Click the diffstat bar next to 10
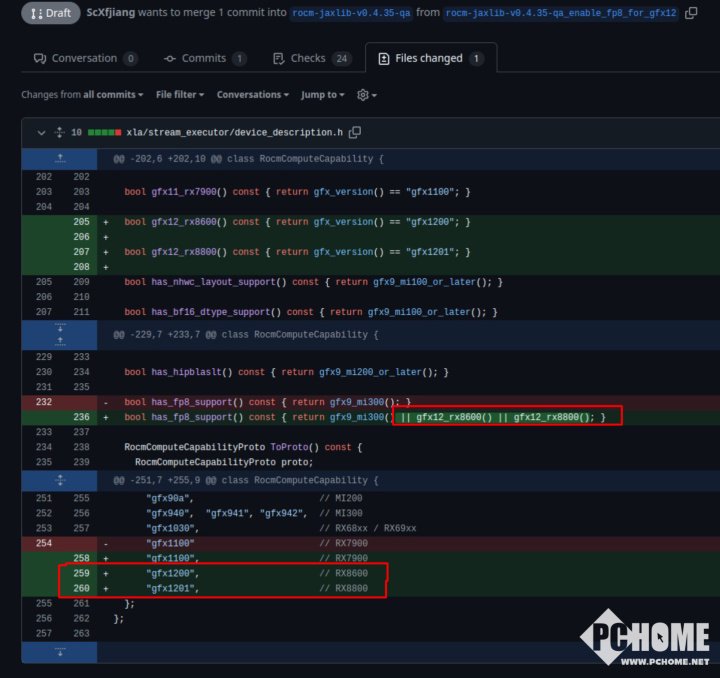720x678 pixels. point(104,133)
